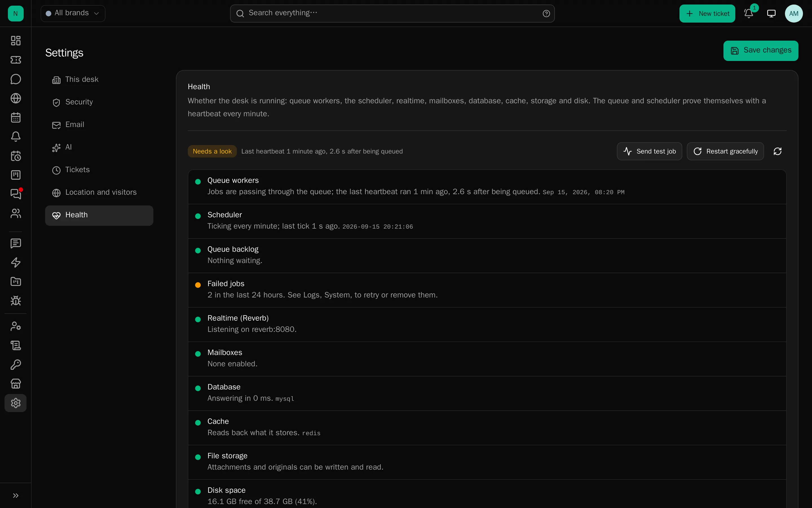
Task: Open the storefront icon in the sidebar
Action: pos(16,384)
